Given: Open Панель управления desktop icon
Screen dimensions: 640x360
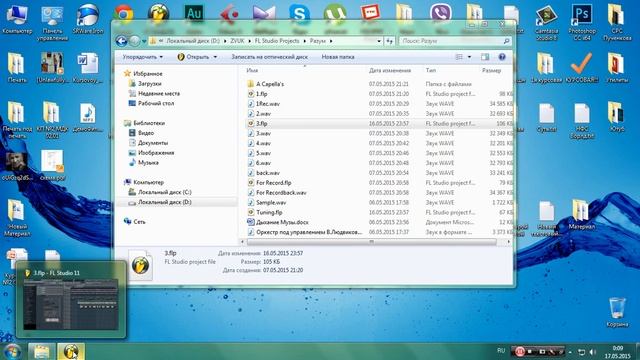Looking at the screenshot, I should pos(52,22).
